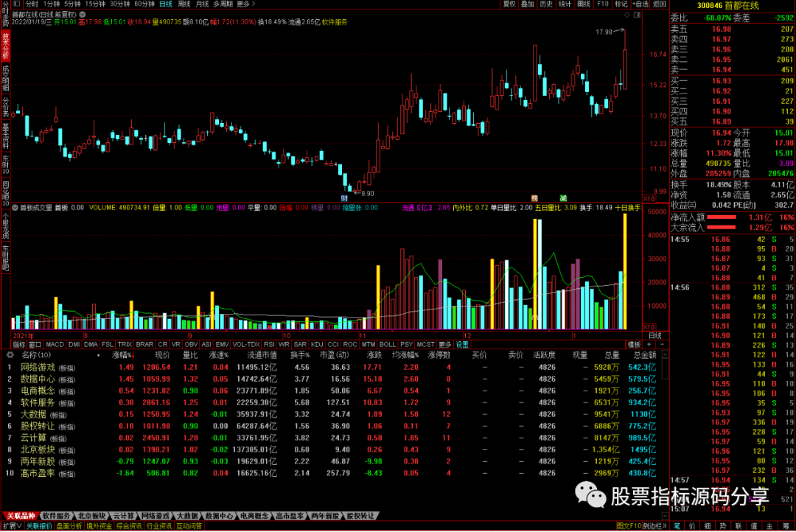
Task: Open the indicator 设置 settings
Action: [461, 343]
